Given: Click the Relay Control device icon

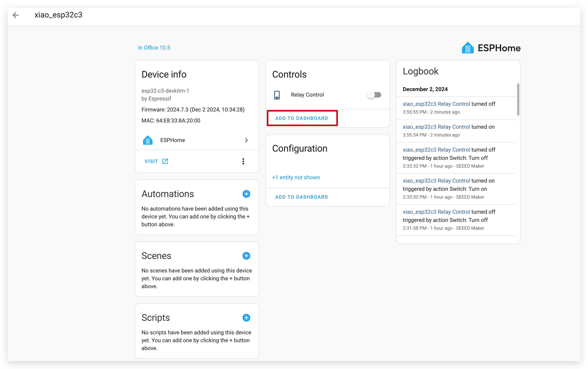Looking at the screenshot, I should tap(277, 95).
